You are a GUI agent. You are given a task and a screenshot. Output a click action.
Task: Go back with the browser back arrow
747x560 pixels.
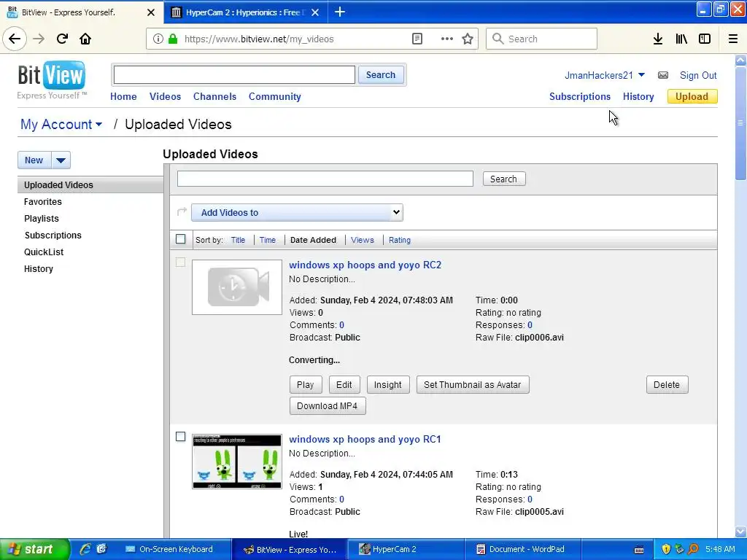(x=15, y=39)
